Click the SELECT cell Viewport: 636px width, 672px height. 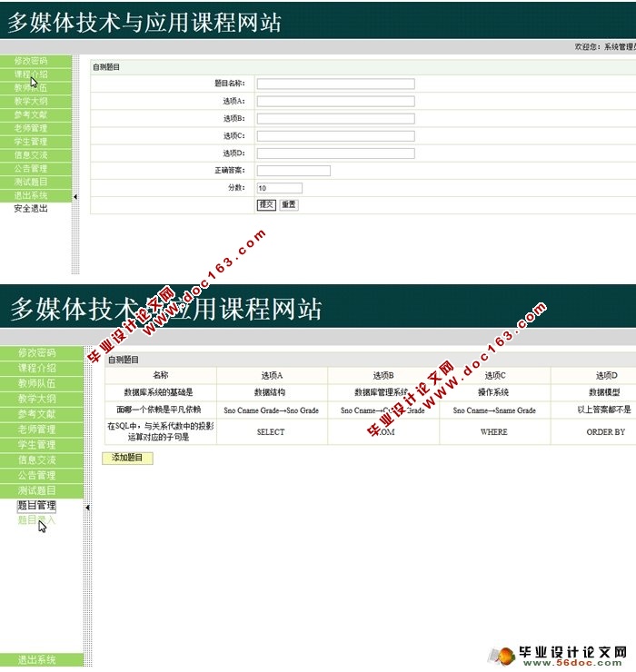coord(271,432)
